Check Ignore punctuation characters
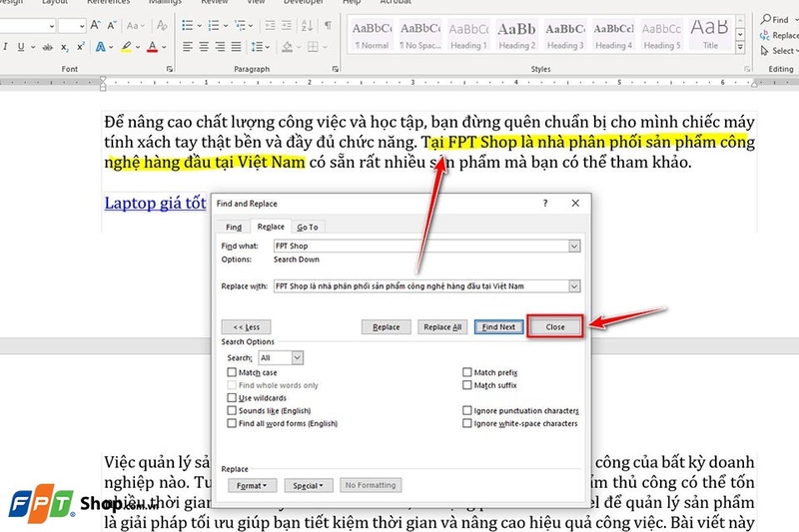 [467, 410]
